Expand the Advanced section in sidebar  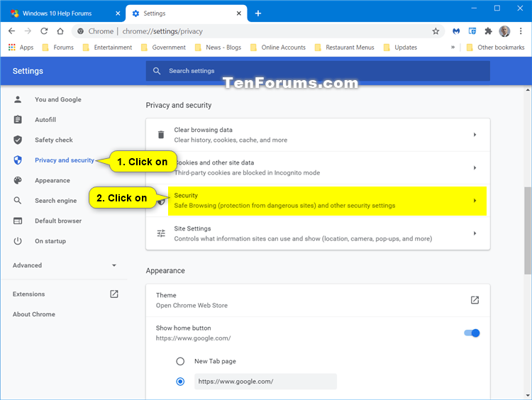[x=65, y=265]
